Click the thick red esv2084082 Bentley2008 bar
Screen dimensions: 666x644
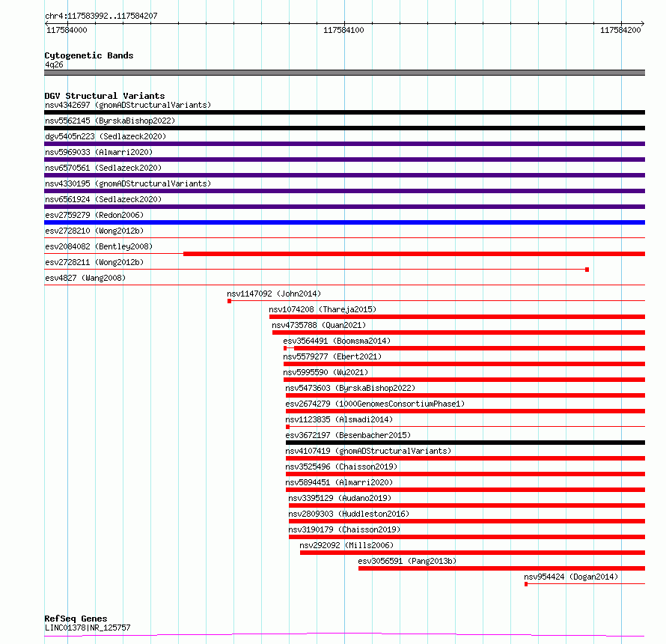click(x=414, y=254)
